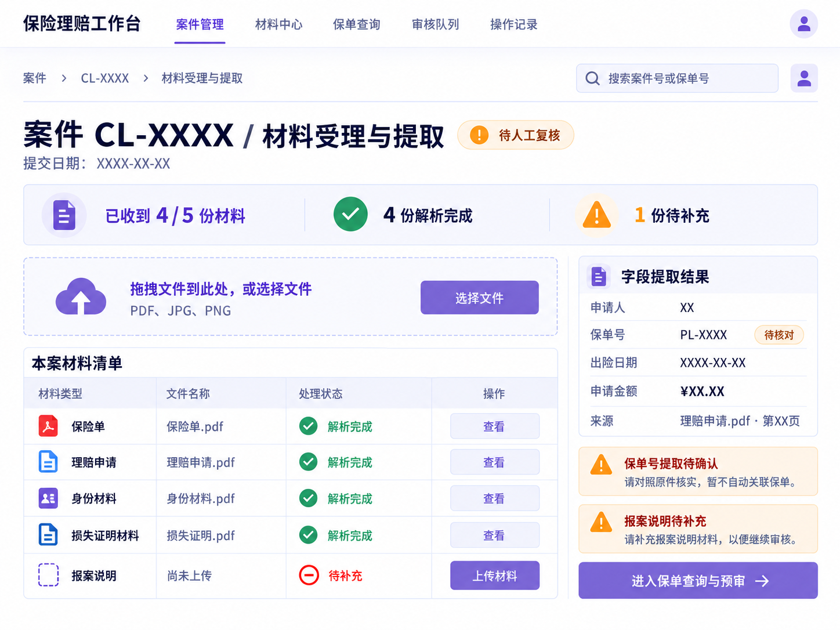Open the 审核队列 tab
Viewport: 840px width, 630px height.
(x=435, y=24)
